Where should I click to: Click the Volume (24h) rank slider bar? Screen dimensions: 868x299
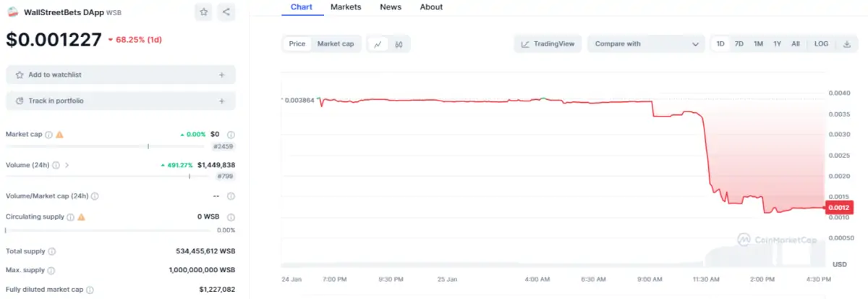[x=109, y=176]
